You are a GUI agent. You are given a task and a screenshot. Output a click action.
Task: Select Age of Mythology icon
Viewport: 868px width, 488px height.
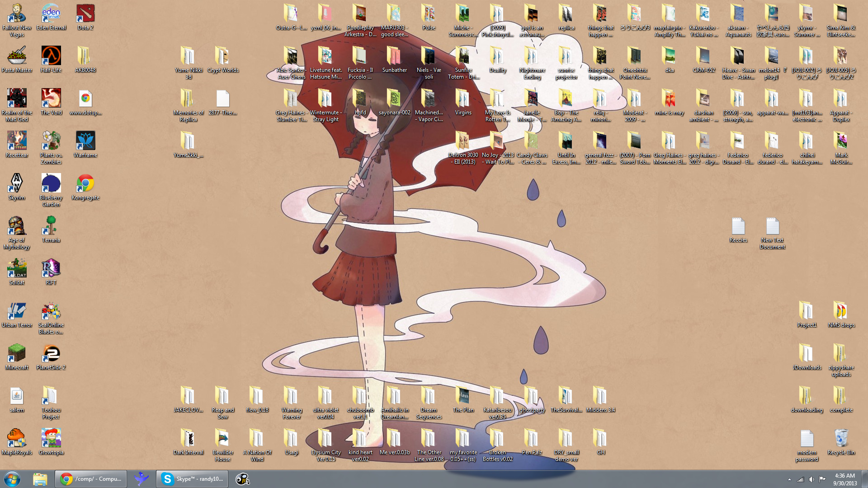pyautogui.click(x=17, y=233)
